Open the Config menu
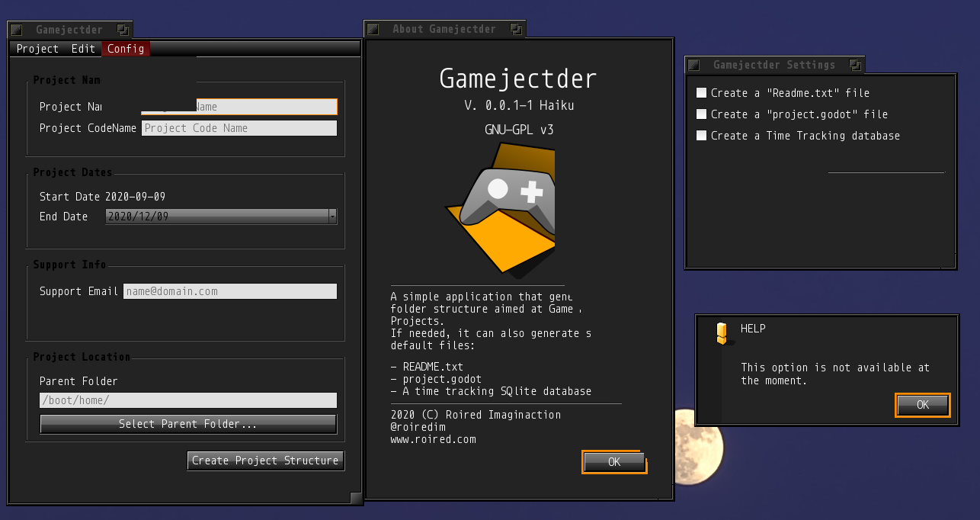980x520 pixels. (x=126, y=49)
